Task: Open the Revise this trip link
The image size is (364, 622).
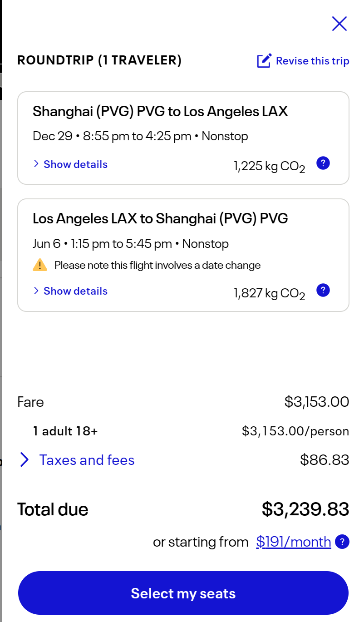Action: 312,61
